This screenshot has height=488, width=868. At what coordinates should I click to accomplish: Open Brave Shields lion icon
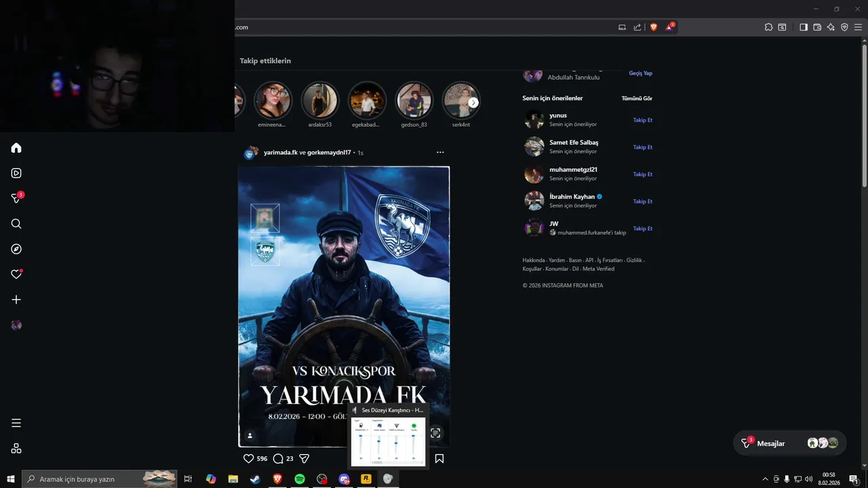654,27
